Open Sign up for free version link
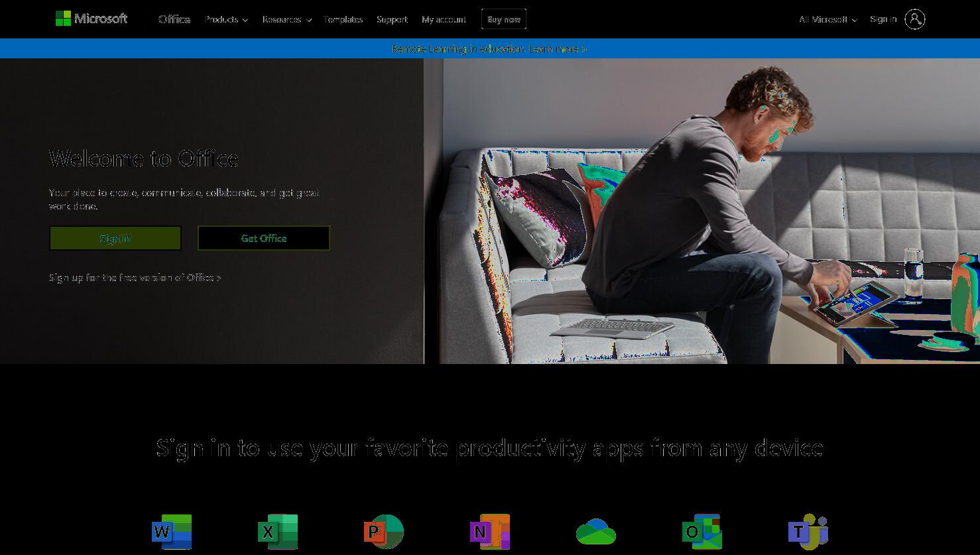Image resolution: width=980 pixels, height=555 pixels. click(135, 277)
